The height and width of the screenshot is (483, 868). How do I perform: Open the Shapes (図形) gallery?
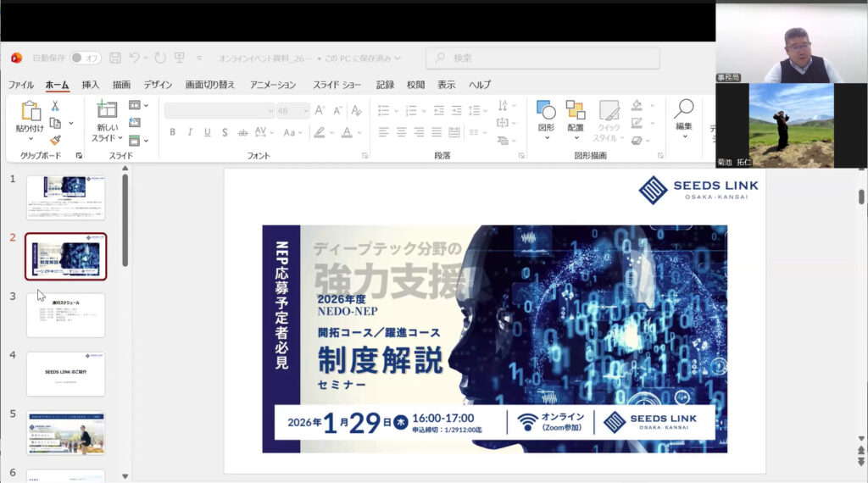pos(546,110)
